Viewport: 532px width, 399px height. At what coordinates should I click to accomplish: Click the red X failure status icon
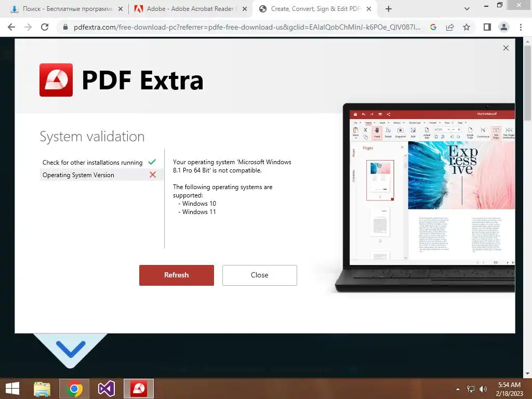click(x=153, y=175)
